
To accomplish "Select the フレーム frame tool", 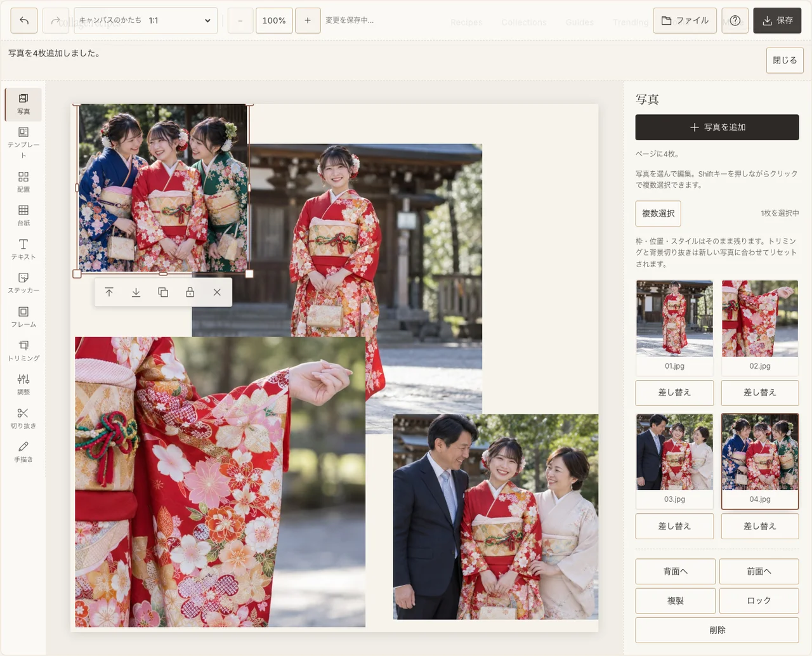I will [23, 316].
